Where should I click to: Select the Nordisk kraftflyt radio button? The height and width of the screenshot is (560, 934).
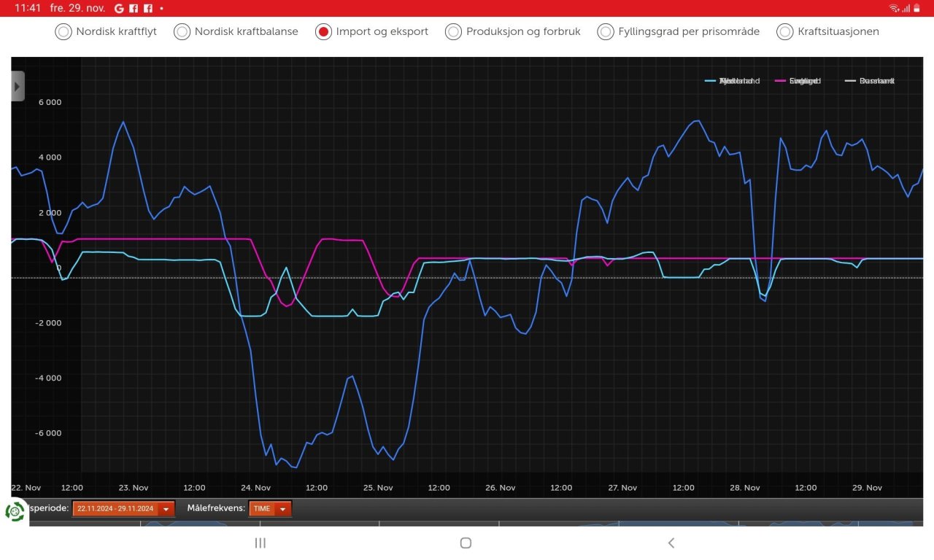pyautogui.click(x=63, y=31)
